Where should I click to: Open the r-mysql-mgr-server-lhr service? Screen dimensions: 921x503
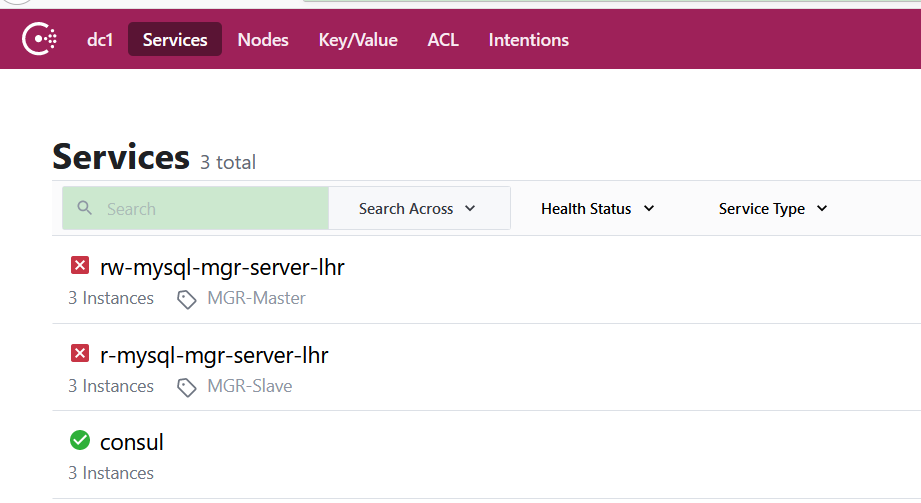point(214,355)
